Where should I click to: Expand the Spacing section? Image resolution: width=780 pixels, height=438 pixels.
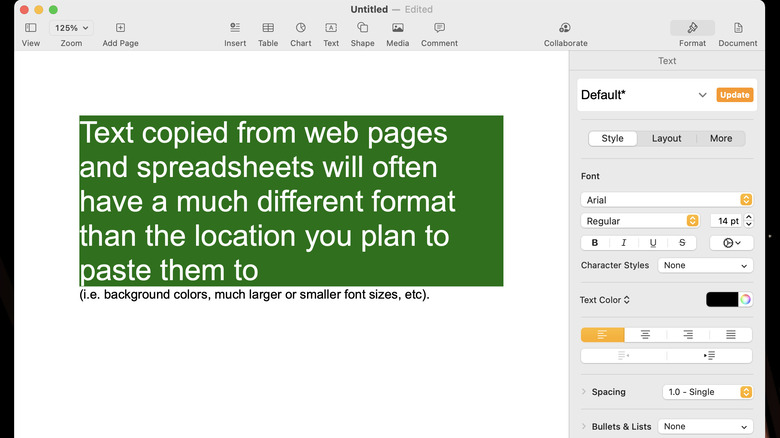(584, 392)
